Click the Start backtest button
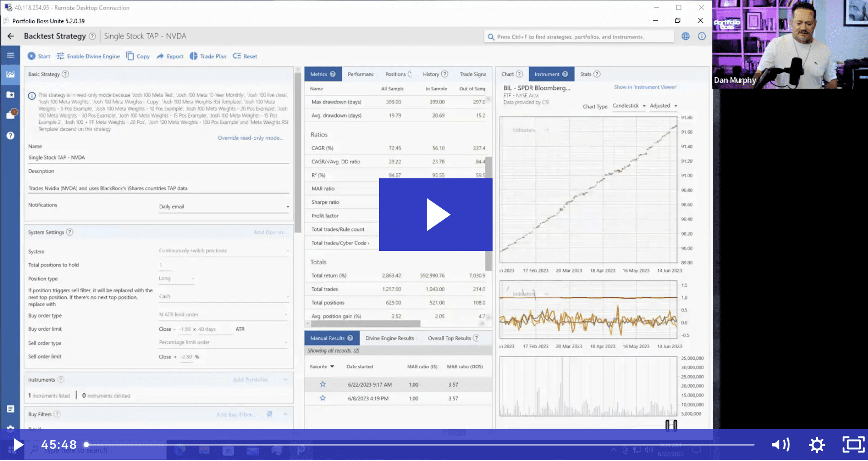 [x=39, y=56]
